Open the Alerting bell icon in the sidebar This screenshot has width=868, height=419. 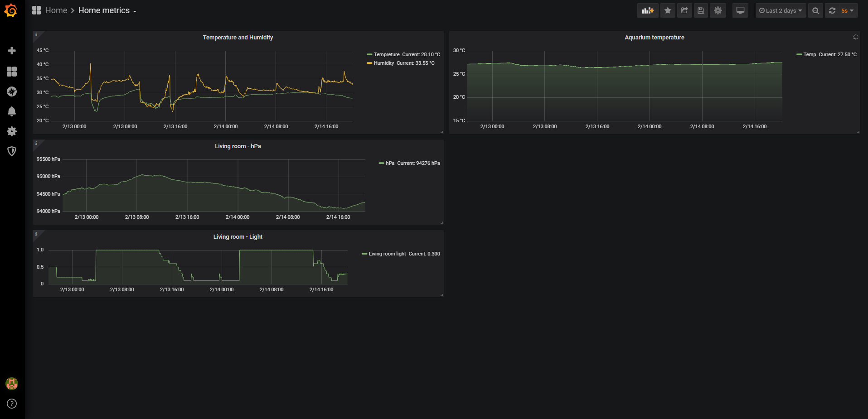pos(12,111)
